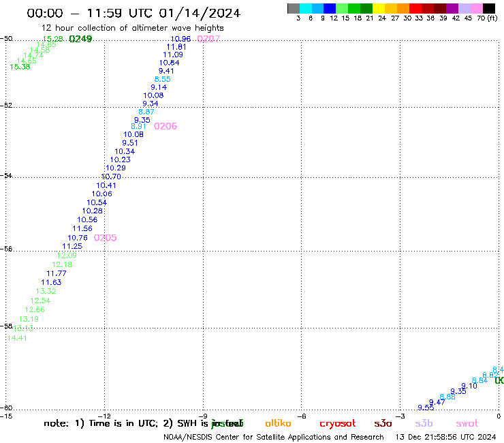
Task: Click the light blue value '8.91'
Action: click(x=138, y=127)
